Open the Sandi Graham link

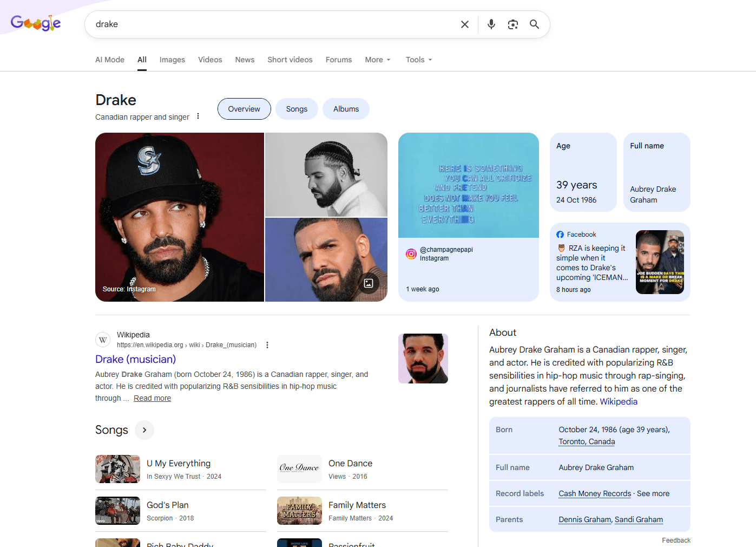(639, 519)
